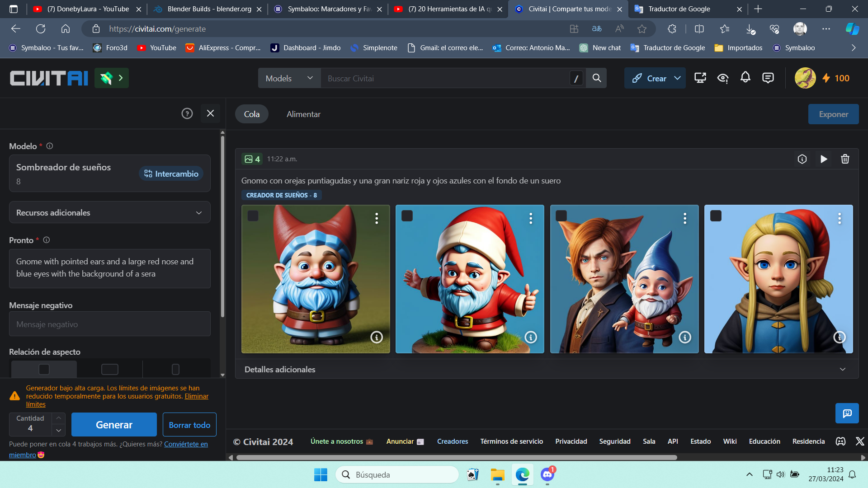Expand Recursos adicionales section
The height and width of the screenshot is (488, 868).
[109, 213]
